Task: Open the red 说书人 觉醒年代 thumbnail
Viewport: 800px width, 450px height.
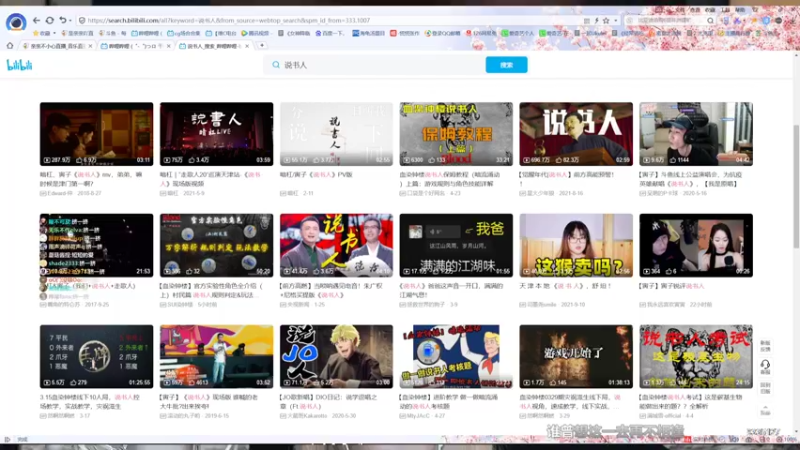Action: [576, 134]
